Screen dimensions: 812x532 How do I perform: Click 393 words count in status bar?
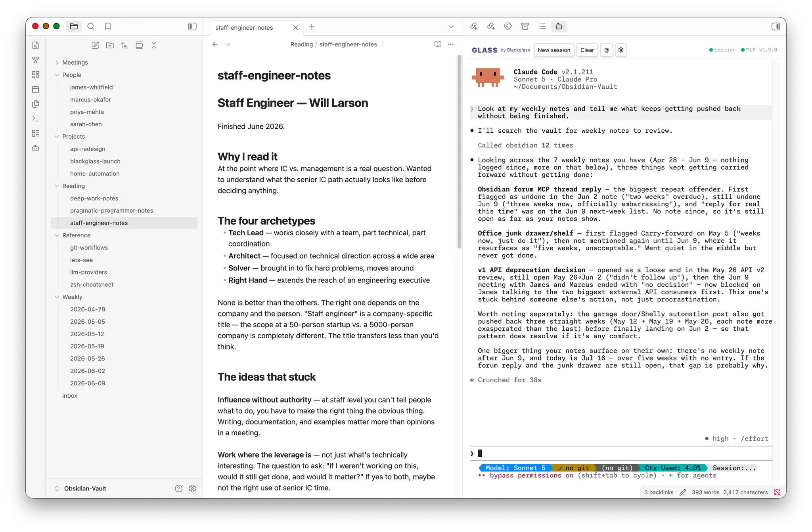705,492
